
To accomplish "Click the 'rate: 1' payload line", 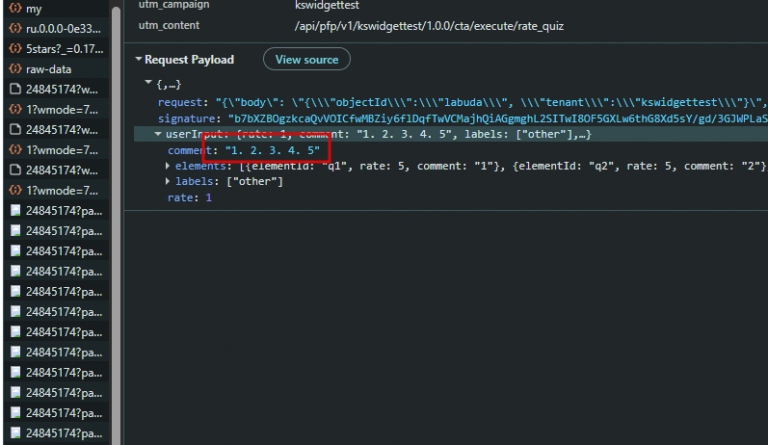I will coord(190,197).
